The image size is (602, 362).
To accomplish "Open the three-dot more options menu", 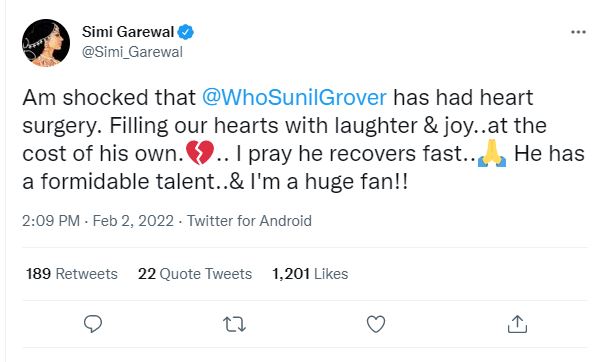I will 578,32.
